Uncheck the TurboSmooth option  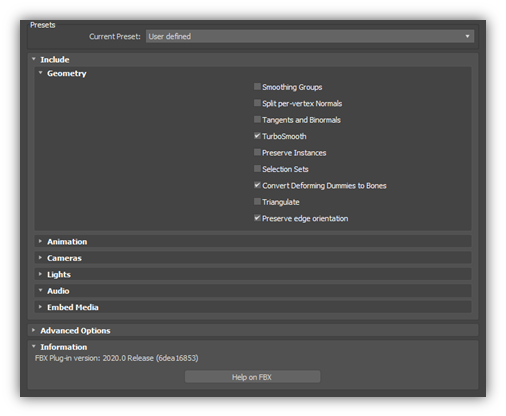(257, 136)
